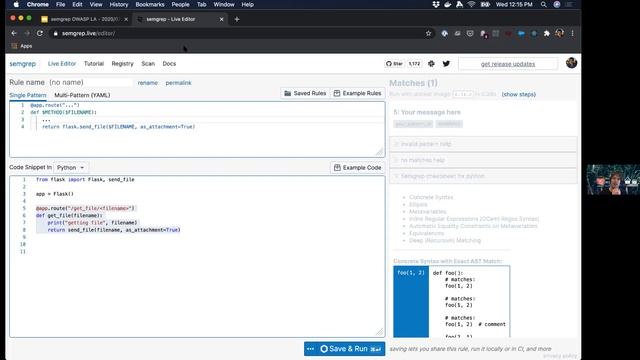
Task: Reload the page
Action: click(40, 33)
